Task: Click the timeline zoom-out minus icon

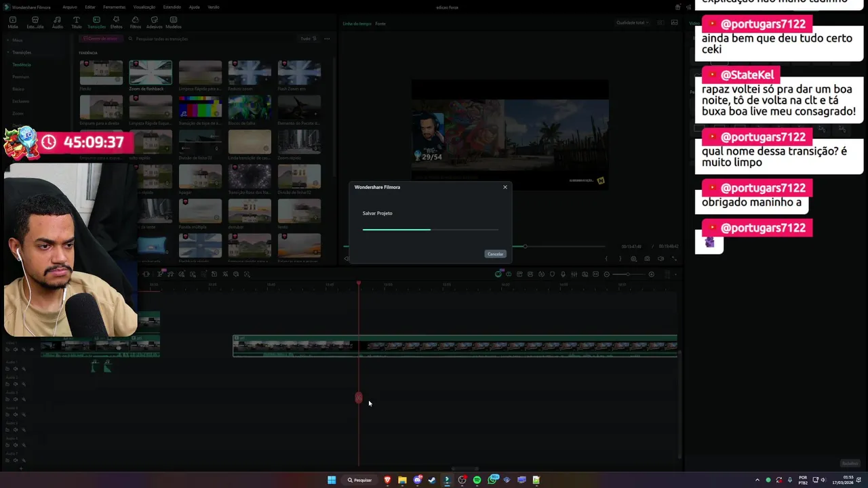Action: coord(606,274)
